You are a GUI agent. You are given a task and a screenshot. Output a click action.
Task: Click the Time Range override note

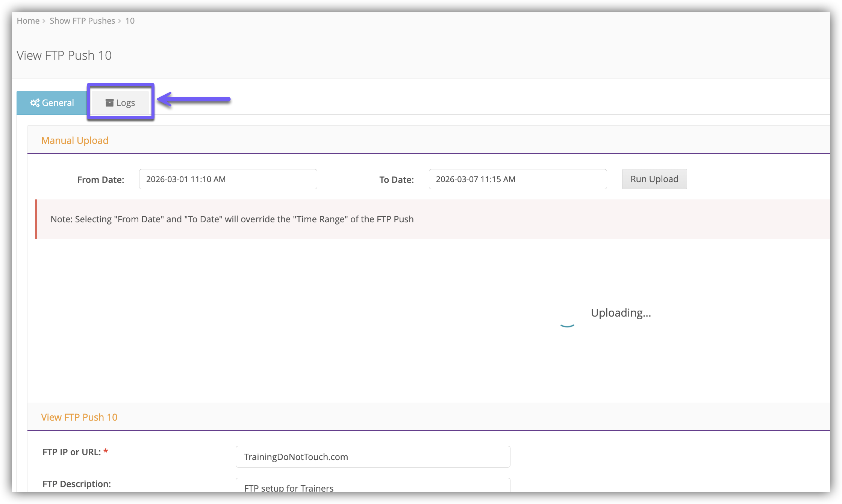[x=232, y=219]
